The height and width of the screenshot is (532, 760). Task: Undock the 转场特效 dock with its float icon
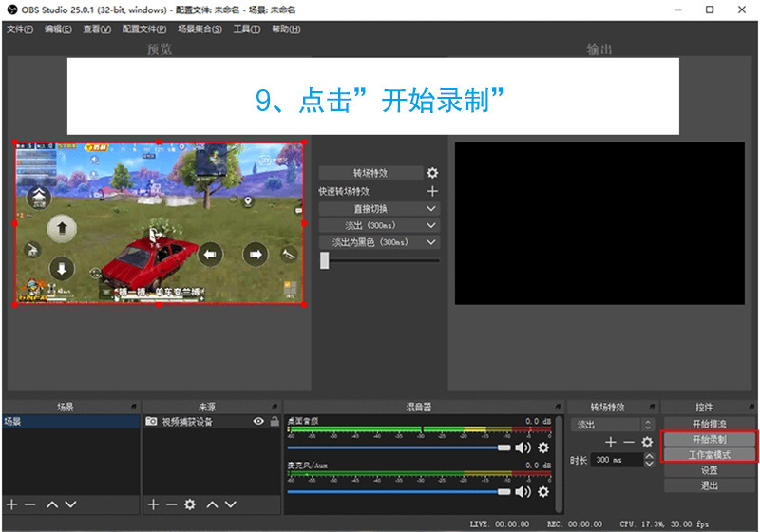pyautogui.click(x=652, y=407)
